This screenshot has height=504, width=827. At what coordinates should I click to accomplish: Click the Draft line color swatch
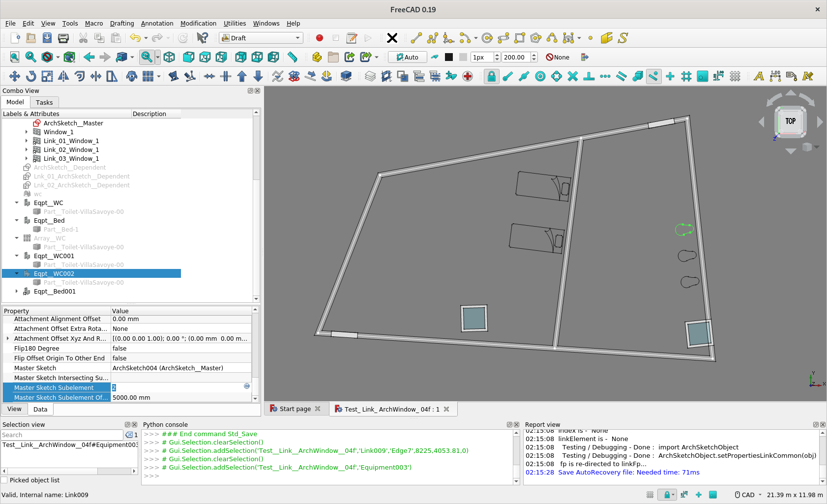click(448, 57)
